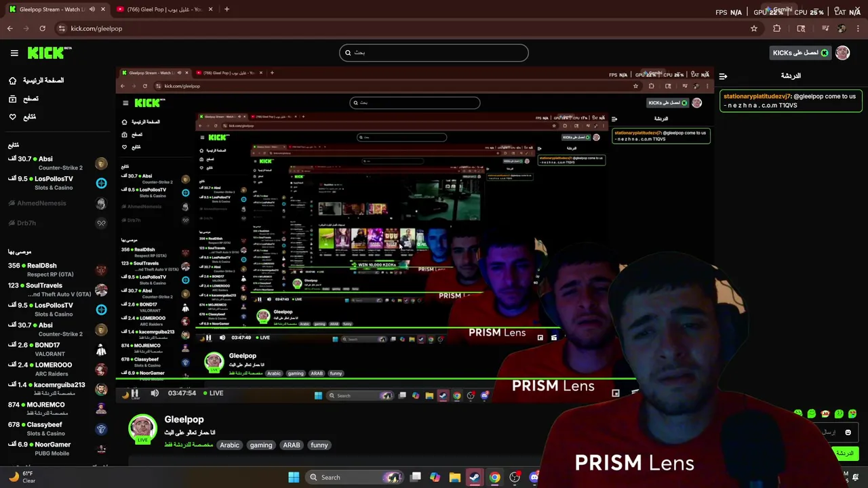This screenshot has width=868, height=488.
Task: Click RealD8sh channel avatar
Action: pyautogui.click(x=101, y=270)
